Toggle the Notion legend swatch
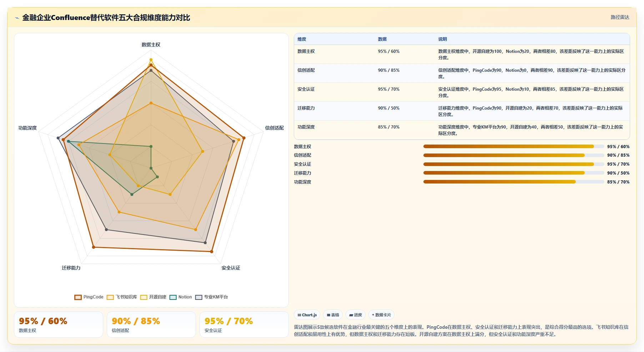 173,297
